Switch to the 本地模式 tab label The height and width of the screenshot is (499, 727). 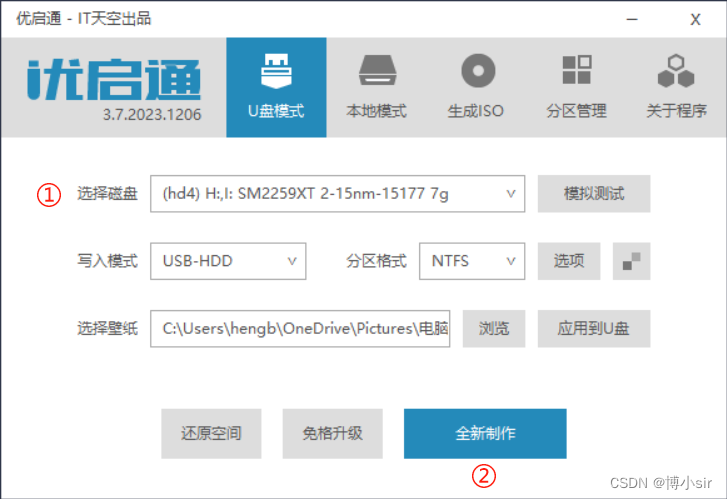(376, 111)
